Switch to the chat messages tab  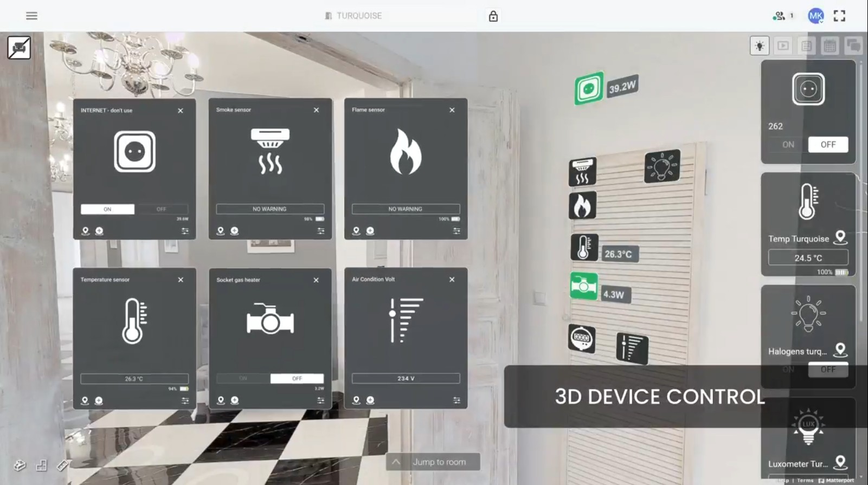click(853, 46)
